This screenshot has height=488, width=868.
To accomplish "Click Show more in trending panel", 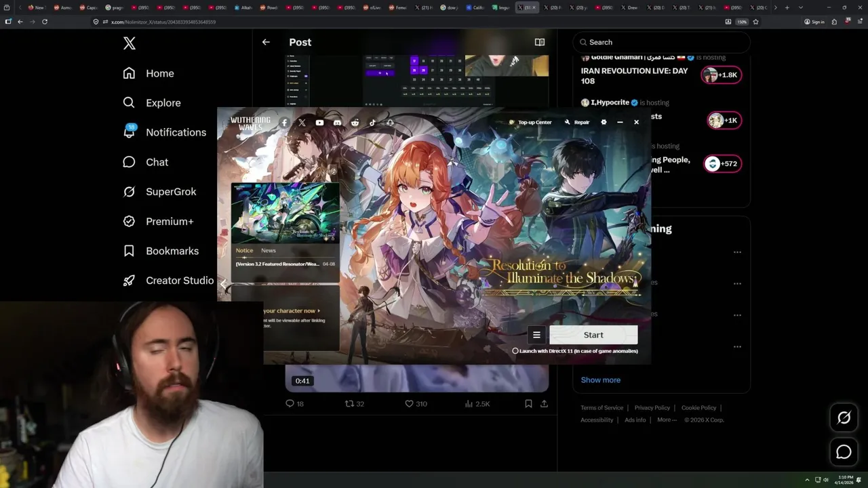I will (600, 380).
